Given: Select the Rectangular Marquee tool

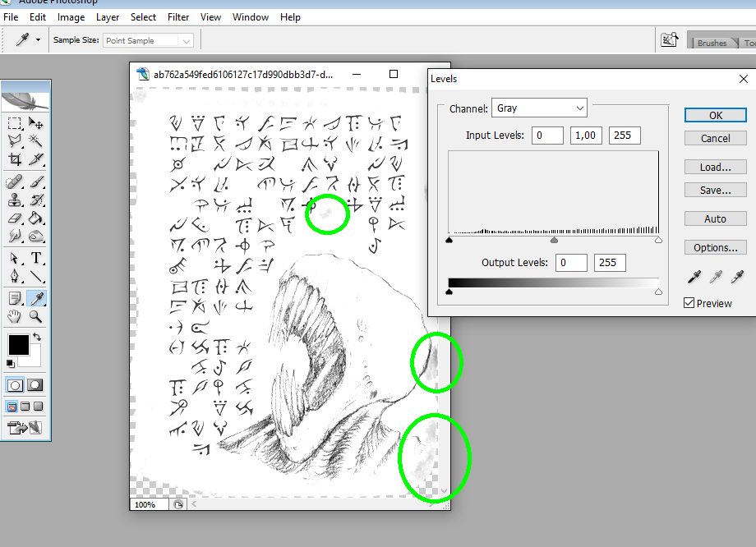Looking at the screenshot, I should pos(15,123).
